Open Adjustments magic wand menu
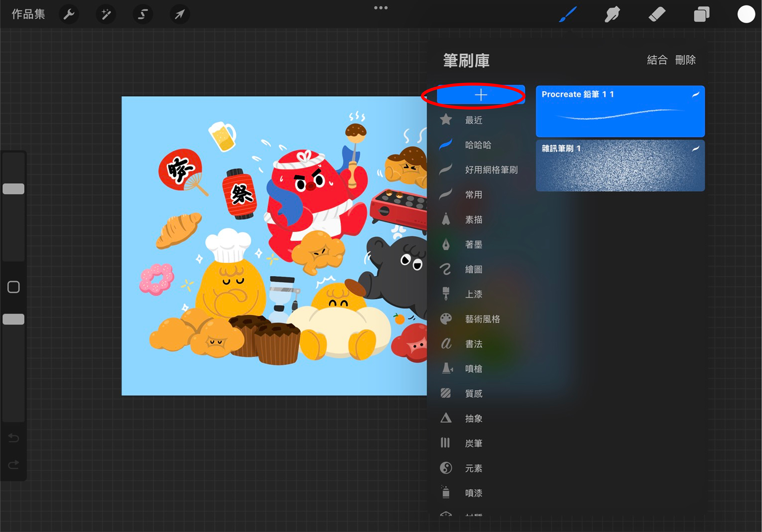 [x=106, y=14]
